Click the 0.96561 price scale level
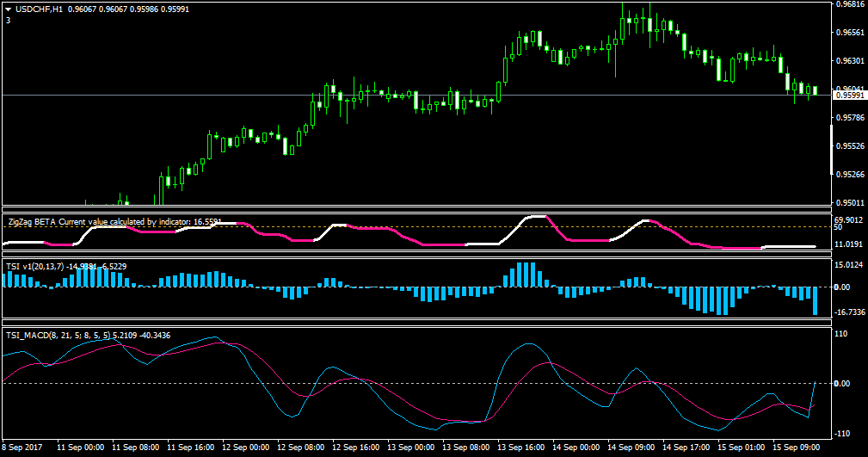This screenshot has height=457, width=868. coord(850,32)
